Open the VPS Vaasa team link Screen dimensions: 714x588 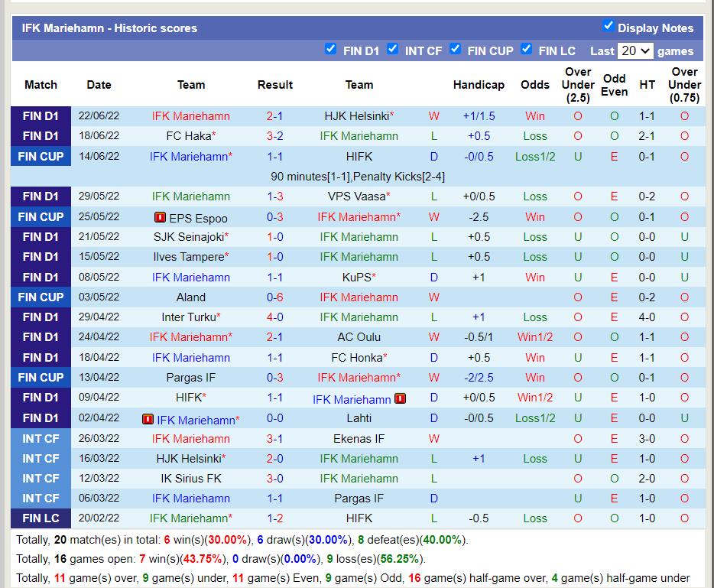(356, 197)
